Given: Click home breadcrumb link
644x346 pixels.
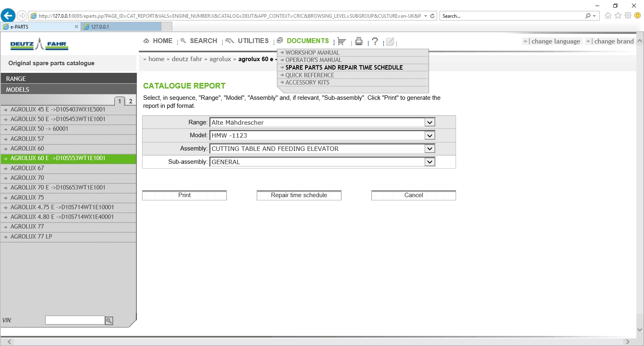Looking at the screenshot, I should point(157,59).
